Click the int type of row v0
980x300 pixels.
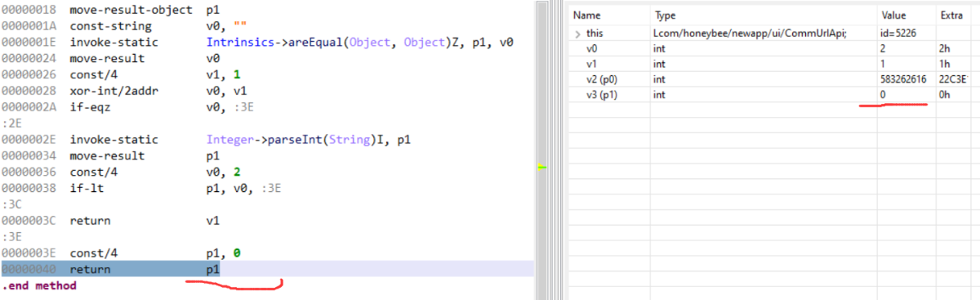(x=658, y=49)
